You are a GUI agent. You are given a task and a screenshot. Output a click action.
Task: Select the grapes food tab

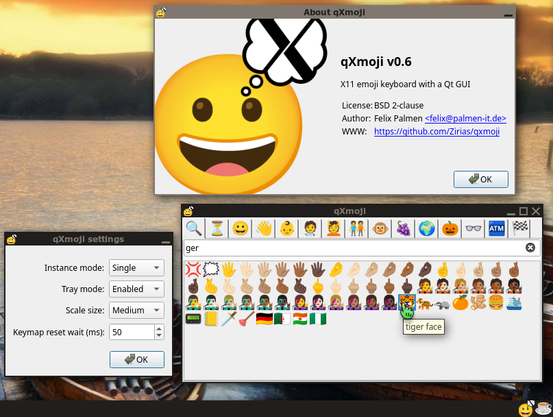tap(403, 229)
